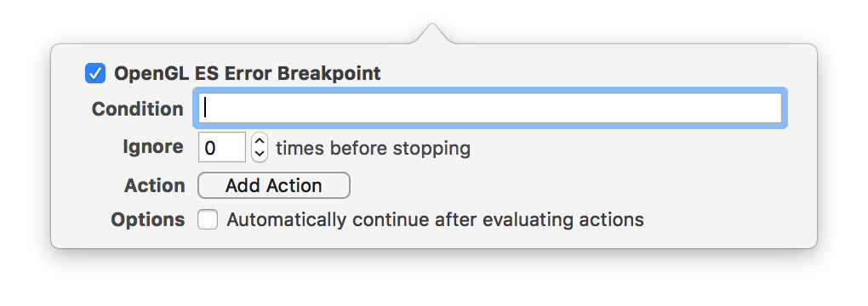The width and height of the screenshot is (868, 306).
Task: Click the Action label
Action: click(154, 185)
